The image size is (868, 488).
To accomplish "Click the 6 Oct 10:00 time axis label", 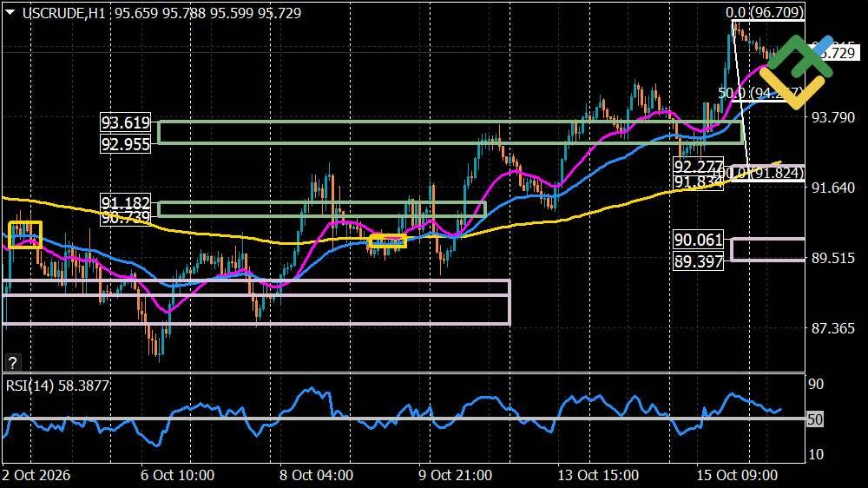I will 177,475.
